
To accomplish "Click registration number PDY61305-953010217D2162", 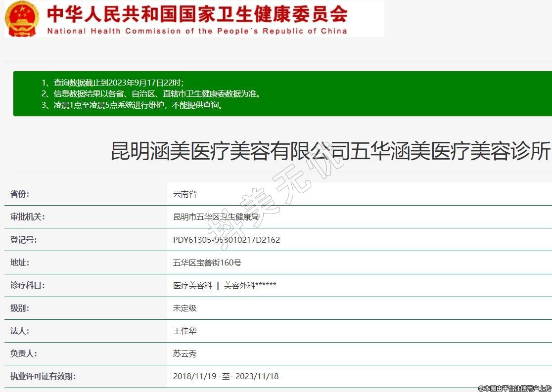I will 226,240.
